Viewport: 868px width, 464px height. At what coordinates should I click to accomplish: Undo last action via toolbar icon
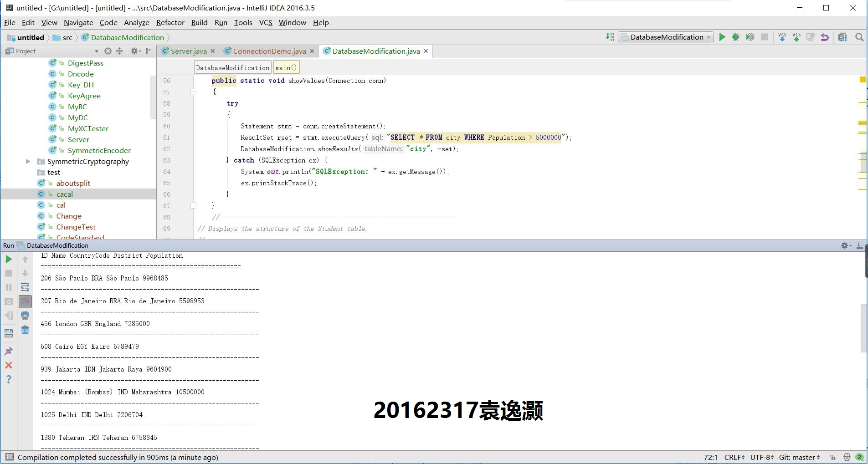(x=824, y=37)
